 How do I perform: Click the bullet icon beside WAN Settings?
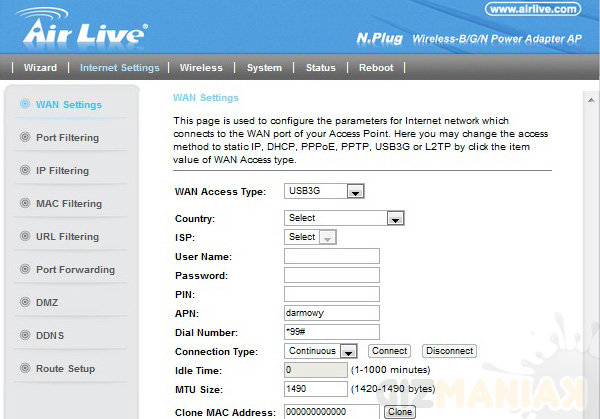[23, 104]
